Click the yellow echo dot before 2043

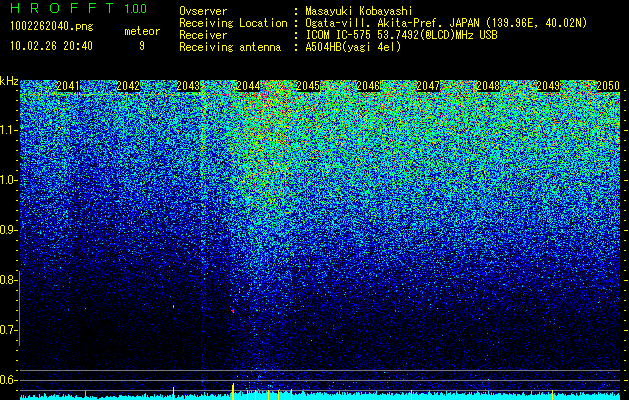pyautogui.click(x=173, y=307)
